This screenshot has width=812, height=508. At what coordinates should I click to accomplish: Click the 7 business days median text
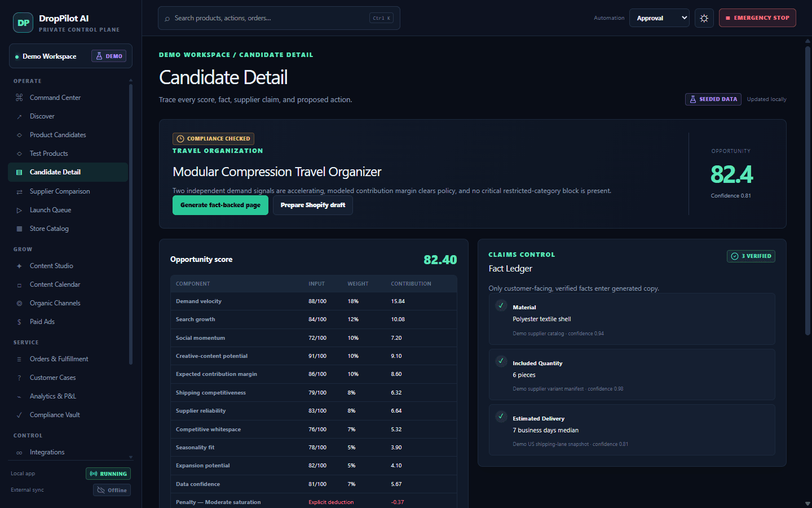546,431
